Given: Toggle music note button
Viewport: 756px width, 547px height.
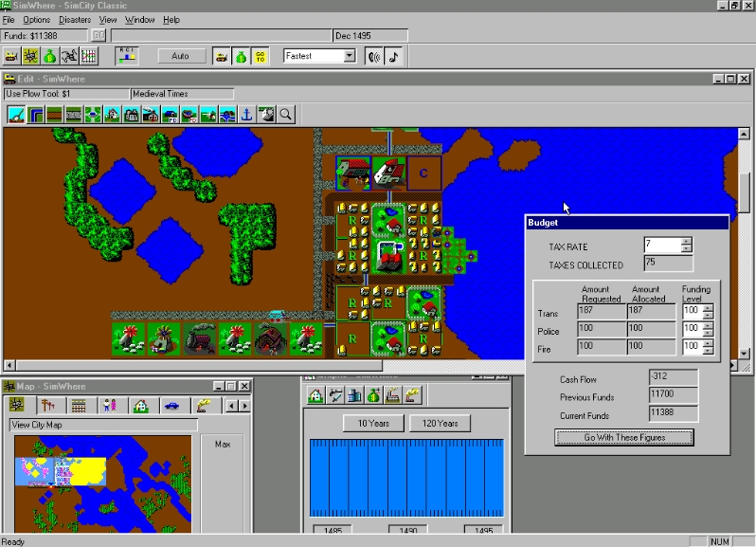Looking at the screenshot, I should pyautogui.click(x=393, y=57).
